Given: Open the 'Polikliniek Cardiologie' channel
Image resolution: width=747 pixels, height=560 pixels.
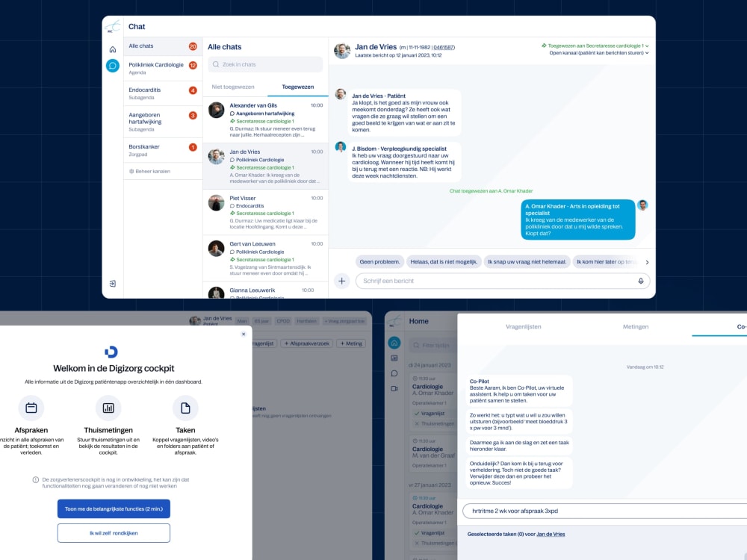Looking at the screenshot, I should 163,68.
